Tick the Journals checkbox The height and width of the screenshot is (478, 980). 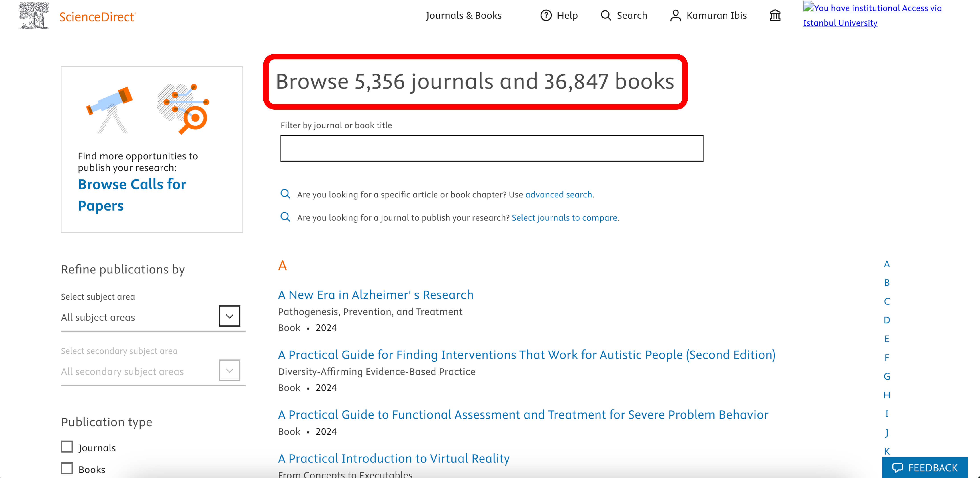(x=67, y=446)
